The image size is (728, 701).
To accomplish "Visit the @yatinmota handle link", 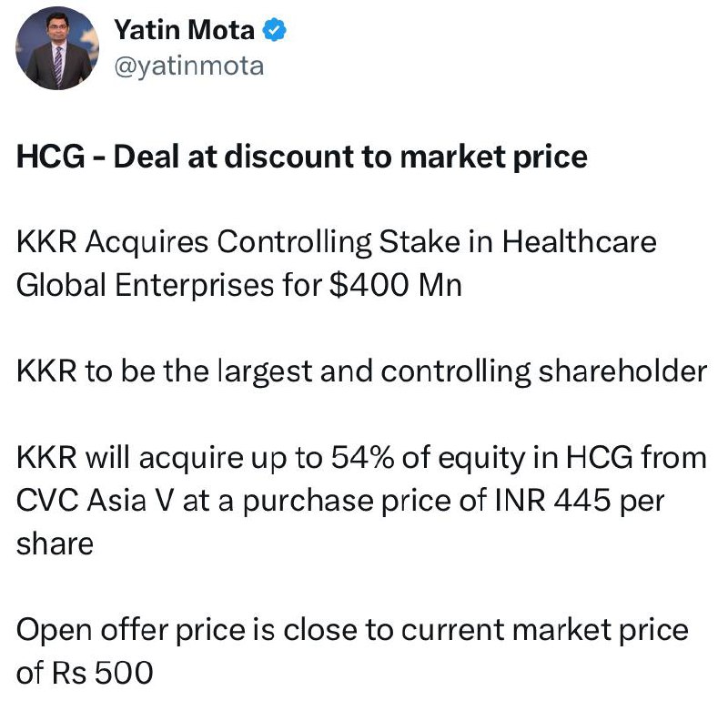I will 189,66.
